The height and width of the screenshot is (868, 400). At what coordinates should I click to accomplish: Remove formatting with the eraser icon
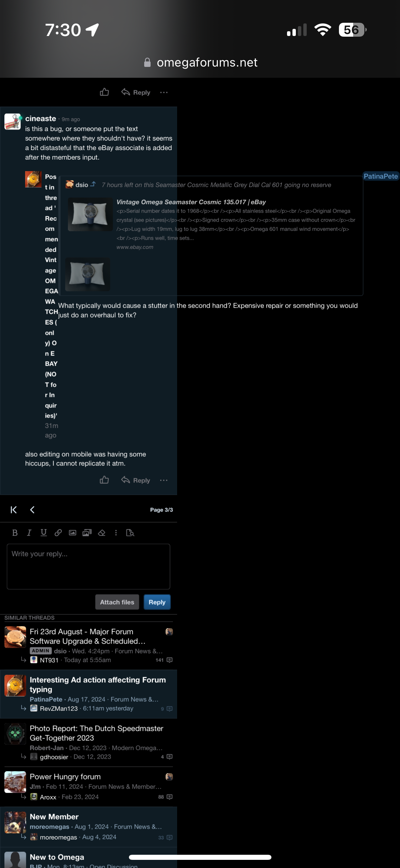pyautogui.click(x=101, y=532)
